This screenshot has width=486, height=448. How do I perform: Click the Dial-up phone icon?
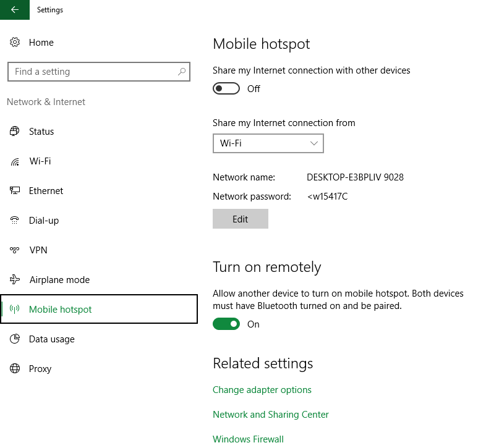click(15, 220)
